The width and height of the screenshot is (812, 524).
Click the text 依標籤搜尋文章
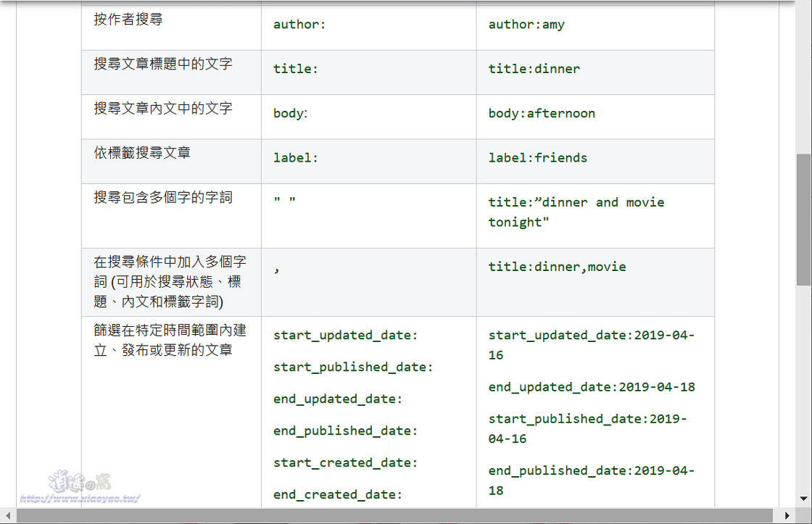coord(142,153)
